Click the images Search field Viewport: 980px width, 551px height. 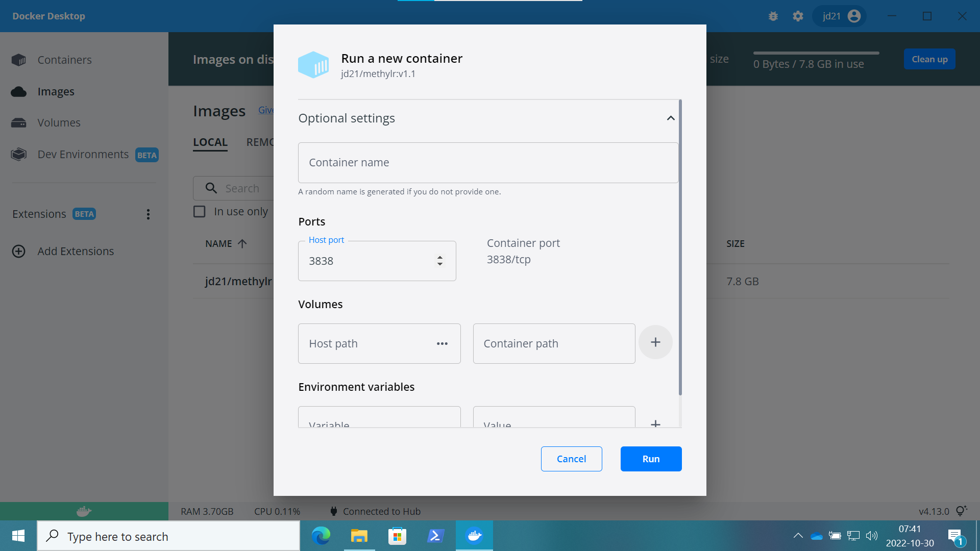[234, 188]
